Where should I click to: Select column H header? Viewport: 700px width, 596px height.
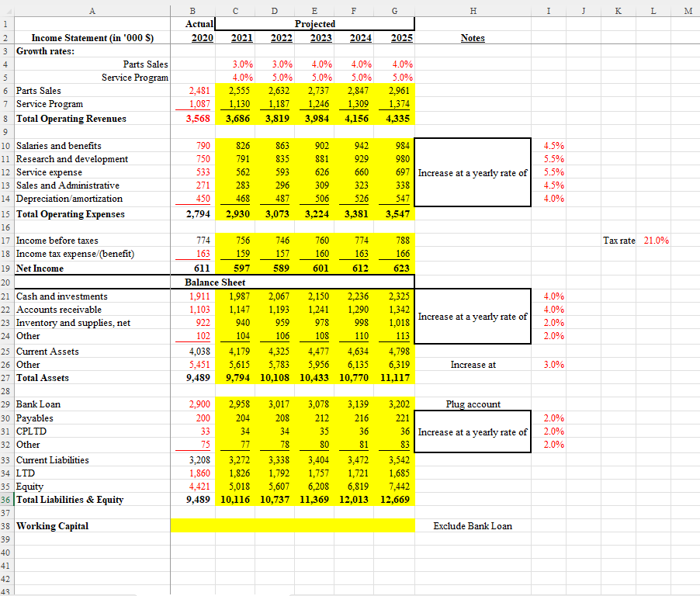point(473,11)
